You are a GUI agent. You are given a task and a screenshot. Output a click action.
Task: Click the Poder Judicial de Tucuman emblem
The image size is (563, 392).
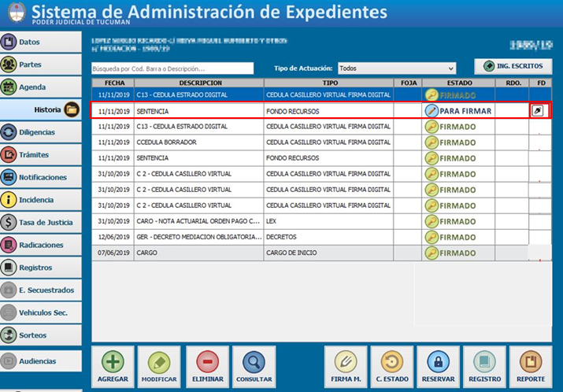[17, 13]
